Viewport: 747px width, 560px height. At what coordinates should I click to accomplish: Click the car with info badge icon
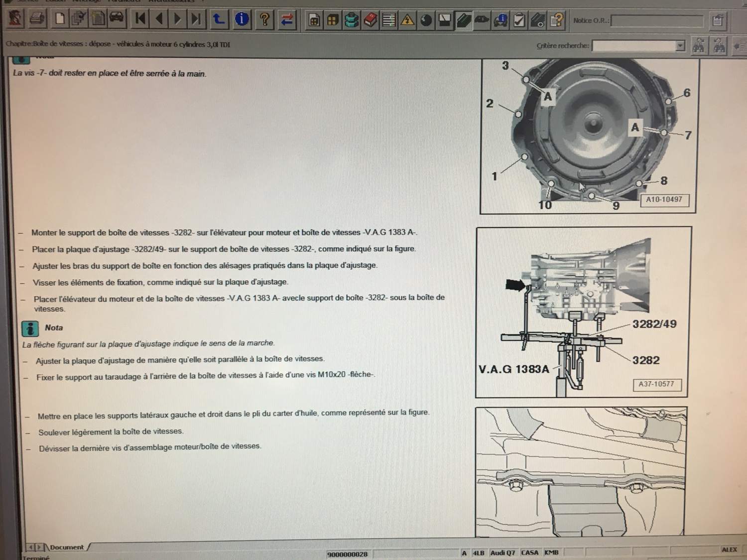click(x=500, y=20)
